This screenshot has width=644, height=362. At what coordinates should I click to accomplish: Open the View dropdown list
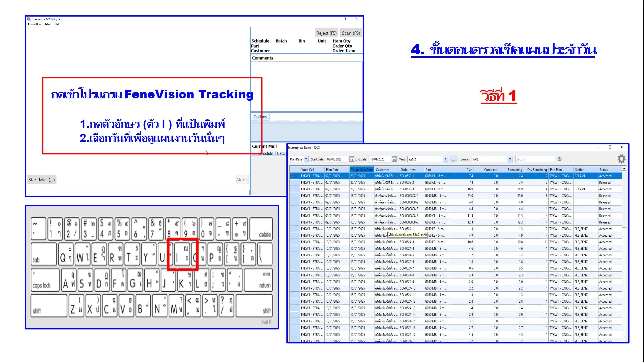click(446, 159)
